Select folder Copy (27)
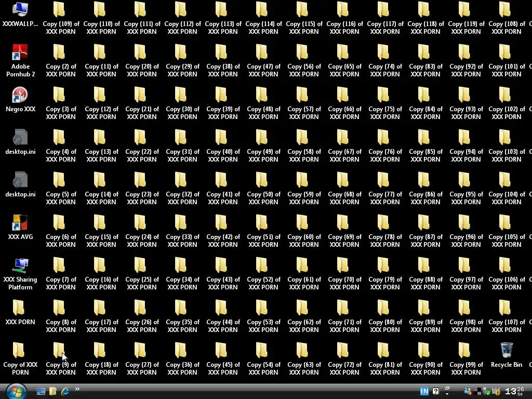 [x=142, y=359]
